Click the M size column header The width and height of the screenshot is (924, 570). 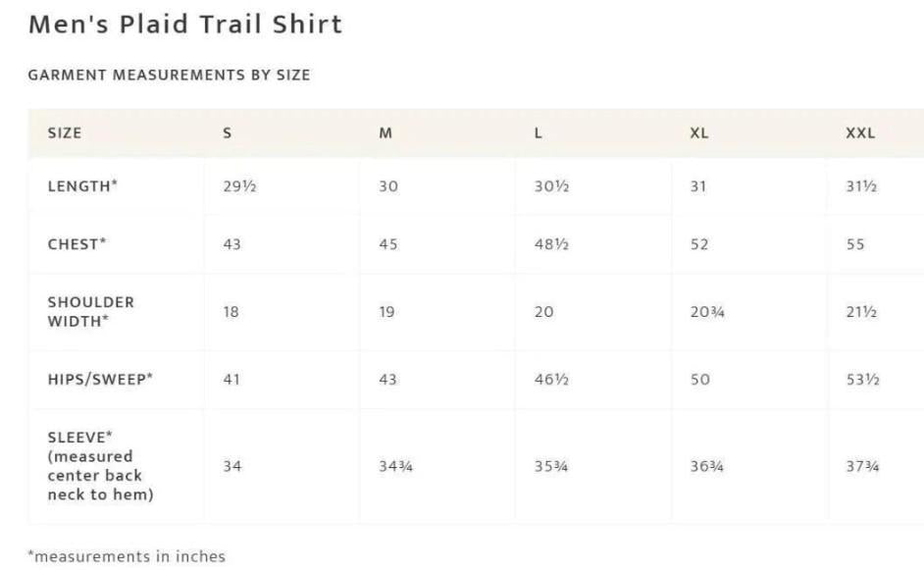385,133
